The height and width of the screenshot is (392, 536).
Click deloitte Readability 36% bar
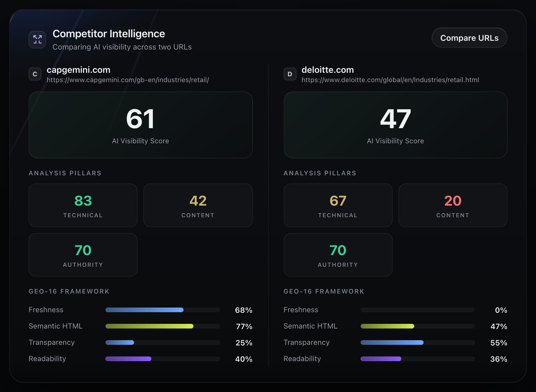click(418, 359)
